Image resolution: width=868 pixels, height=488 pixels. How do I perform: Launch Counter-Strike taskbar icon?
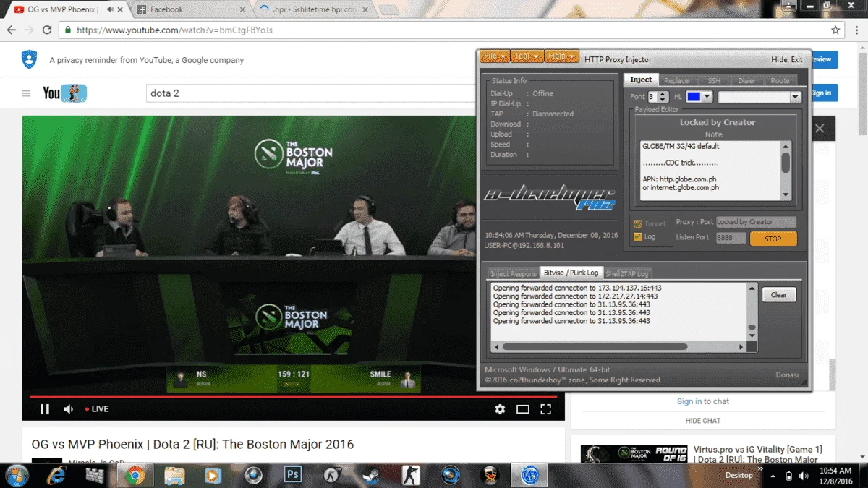tap(411, 475)
